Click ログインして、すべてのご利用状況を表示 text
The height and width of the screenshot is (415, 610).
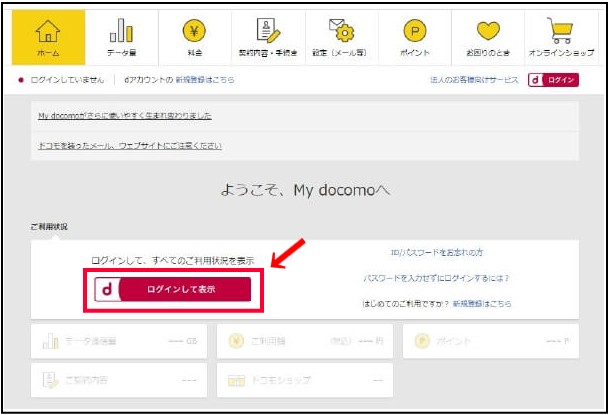tap(173, 260)
